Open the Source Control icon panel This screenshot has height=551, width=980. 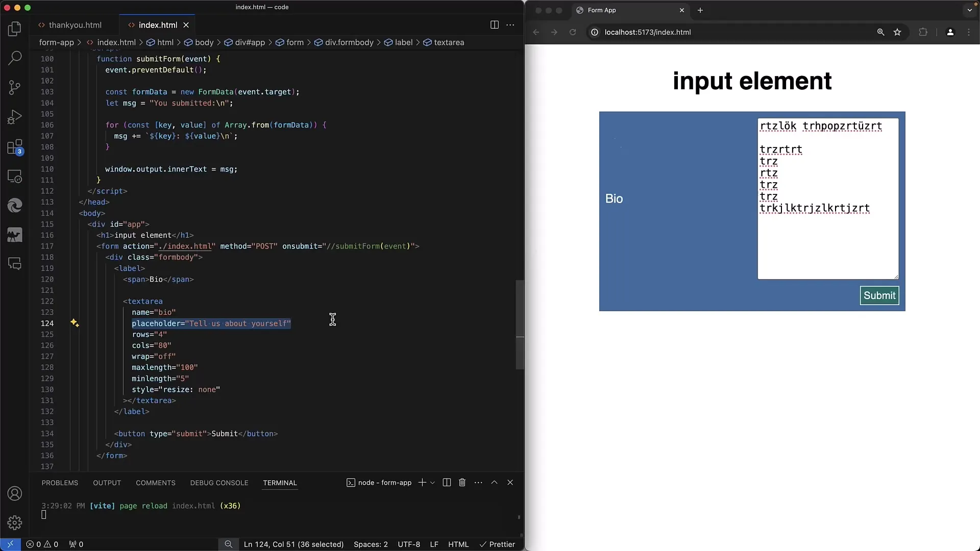pyautogui.click(x=15, y=87)
